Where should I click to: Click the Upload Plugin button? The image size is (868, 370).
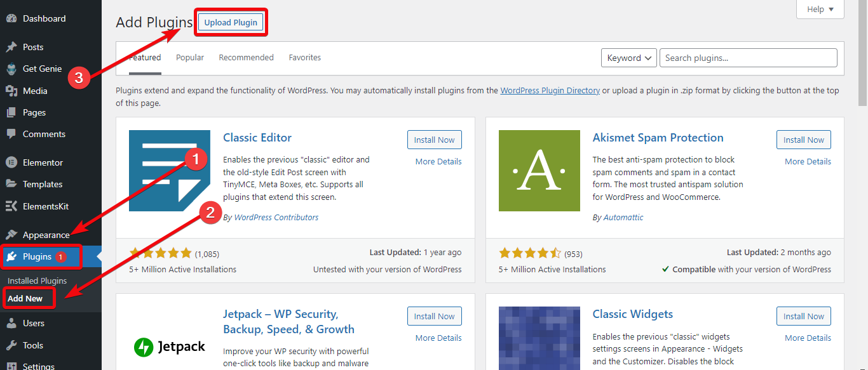pos(231,22)
